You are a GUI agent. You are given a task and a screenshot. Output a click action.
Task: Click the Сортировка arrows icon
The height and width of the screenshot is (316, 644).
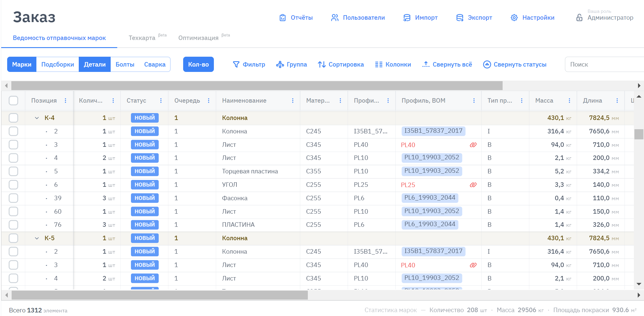(322, 64)
